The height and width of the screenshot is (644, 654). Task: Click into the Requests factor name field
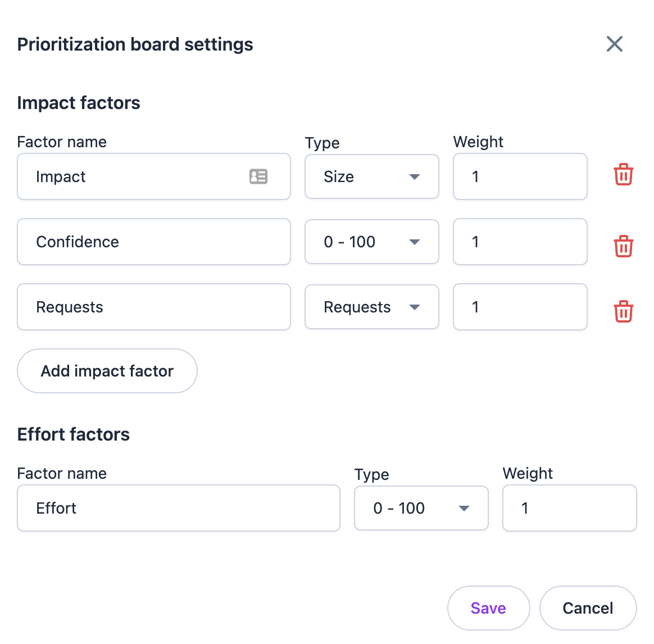[x=153, y=307]
